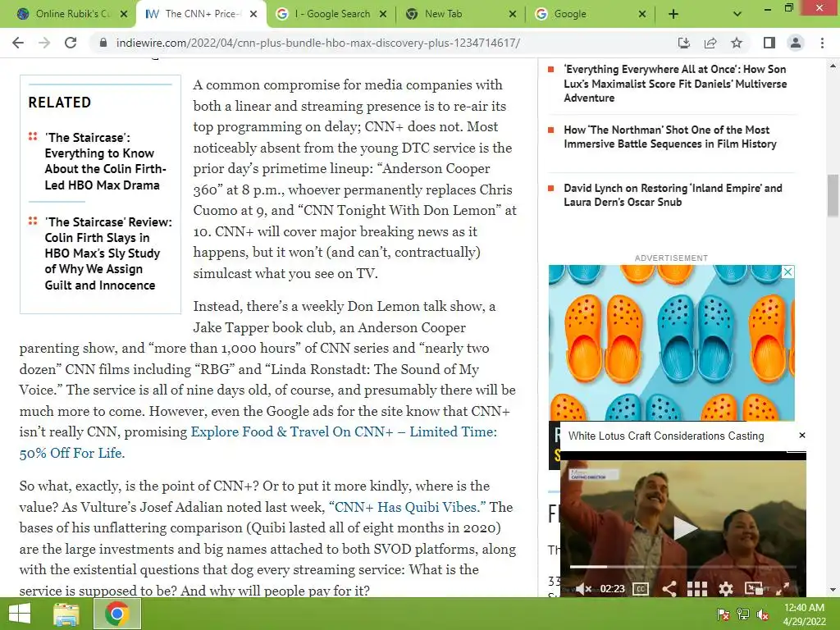Viewport: 840px width, 630px height.
Task: Close the White Lotus floating video
Action: 802,435
